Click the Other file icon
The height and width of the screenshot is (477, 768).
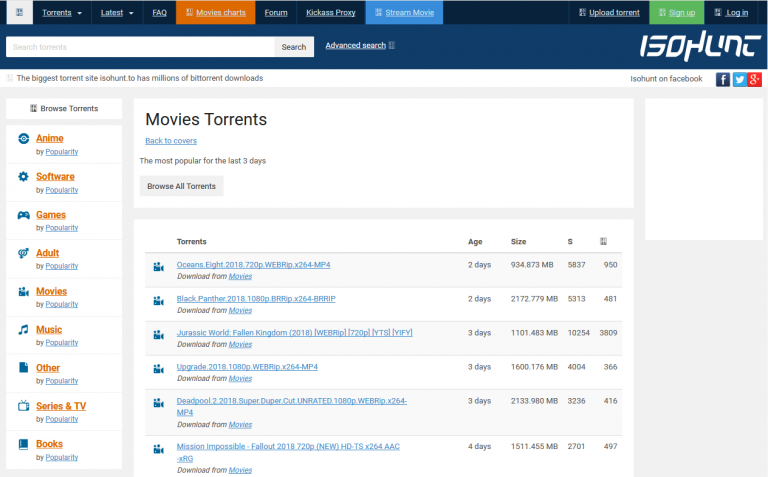(24, 367)
